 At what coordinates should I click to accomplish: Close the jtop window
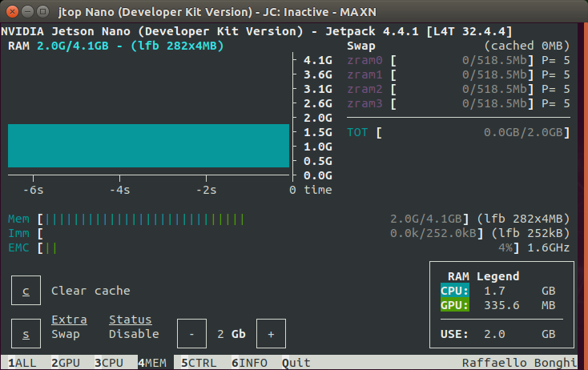[x=12, y=12]
